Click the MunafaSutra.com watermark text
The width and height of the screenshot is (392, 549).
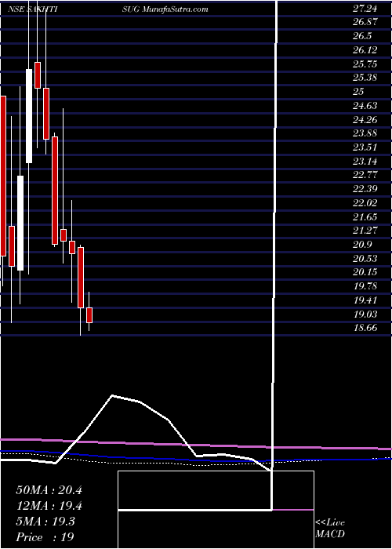(176, 9)
